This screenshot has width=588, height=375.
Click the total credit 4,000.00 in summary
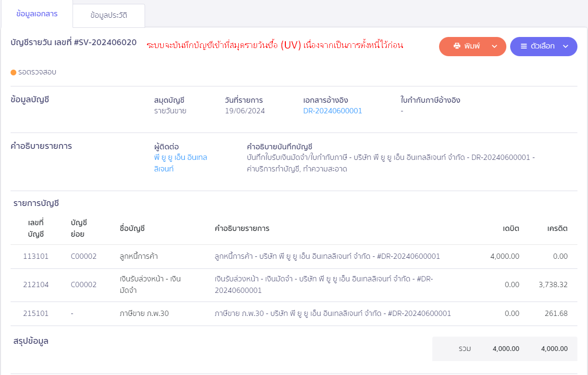point(554,349)
